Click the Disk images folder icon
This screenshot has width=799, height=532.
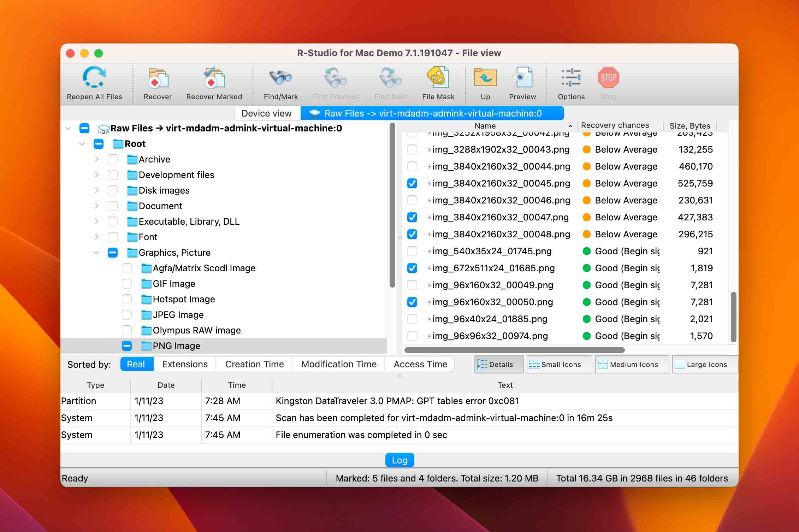point(132,191)
